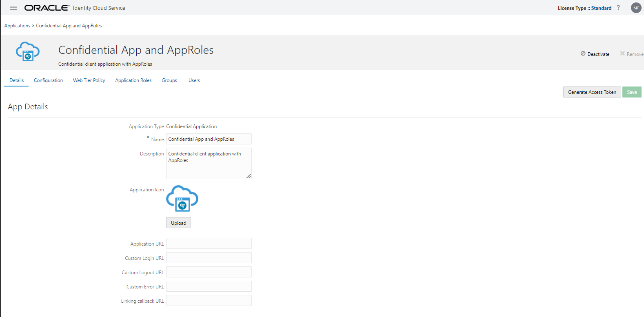Viewport: 644px width, 317px height.
Task: Click the Description textarea resize handle
Action: [249, 176]
